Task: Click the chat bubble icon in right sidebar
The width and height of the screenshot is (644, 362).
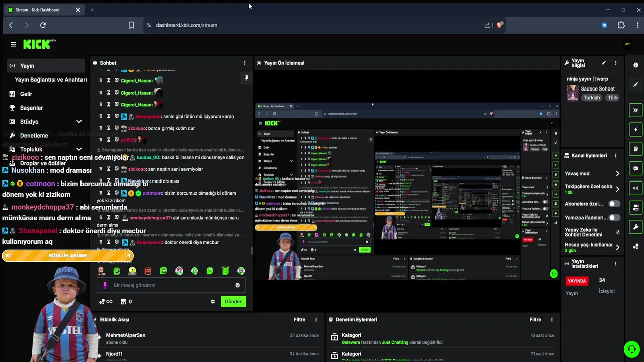Action: coord(636,168)
